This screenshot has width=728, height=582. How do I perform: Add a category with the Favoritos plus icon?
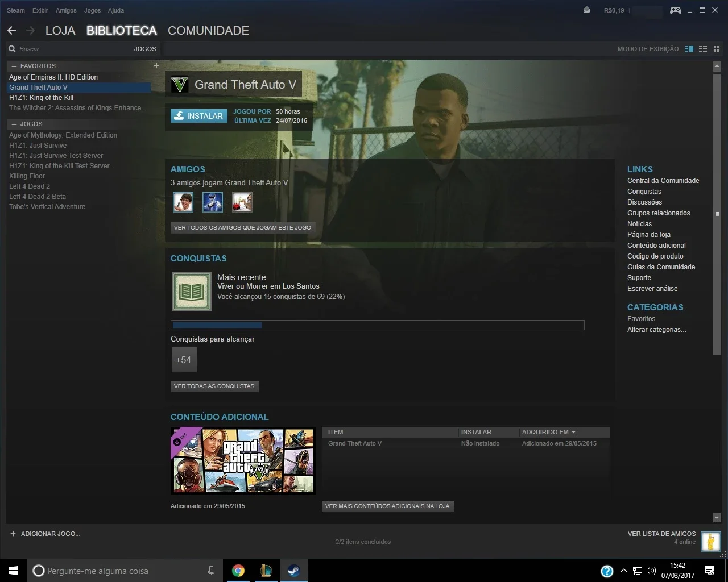click(x=156, y=65)
